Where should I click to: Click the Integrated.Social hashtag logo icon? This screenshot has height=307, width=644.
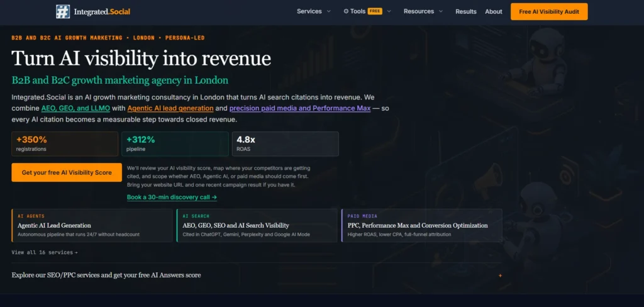click(63, 11)
